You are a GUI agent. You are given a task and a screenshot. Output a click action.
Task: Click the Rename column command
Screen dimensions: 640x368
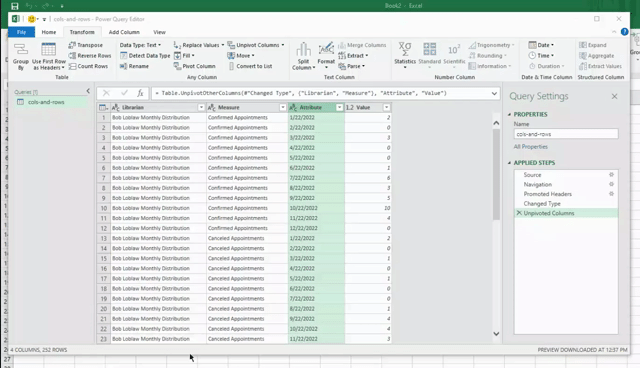(x=134, y=66)
